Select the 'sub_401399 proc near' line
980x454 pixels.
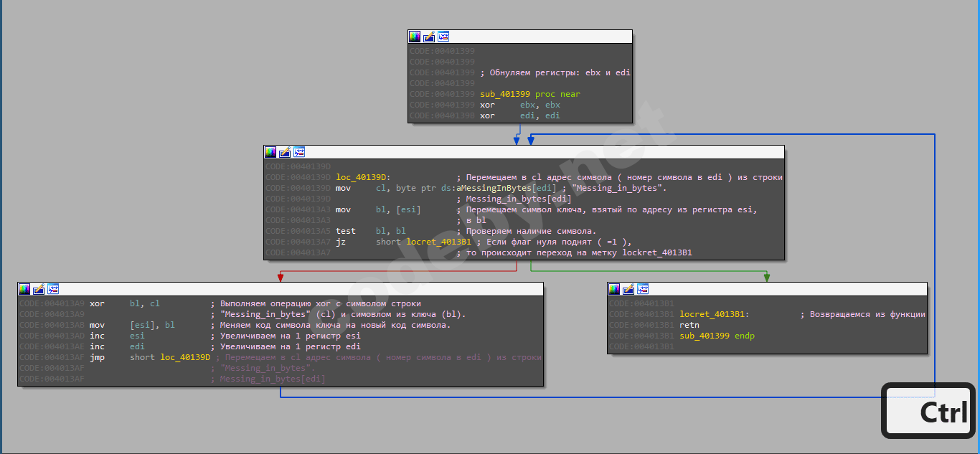(530, 94)
